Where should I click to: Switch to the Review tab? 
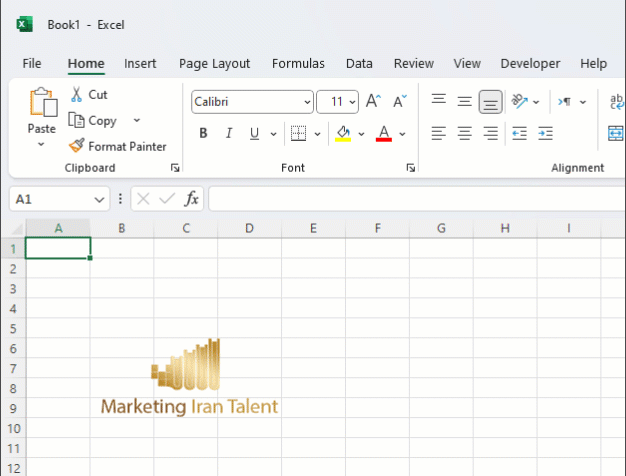[414, 63]
